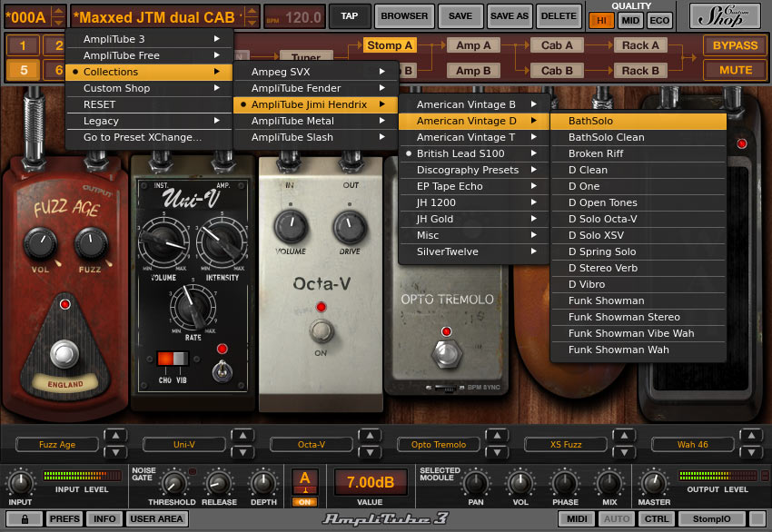Click the Fuzz Age FUZZ knob
This screenshot has width=772, height=532.
point(91,243)
